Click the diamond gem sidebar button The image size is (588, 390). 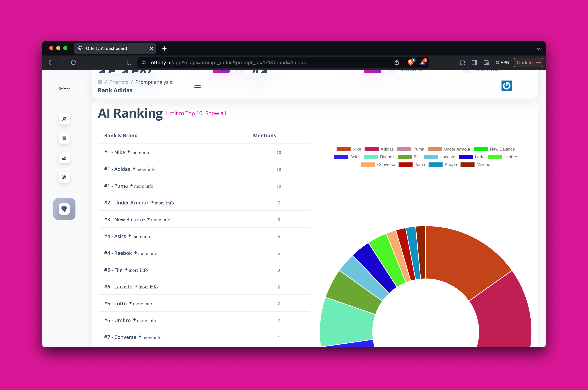(64, 209)
